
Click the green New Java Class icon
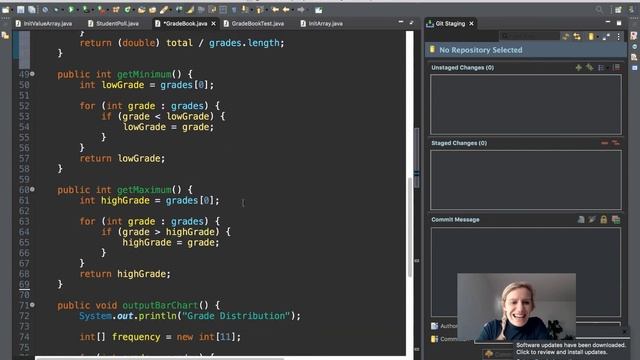click(x=127, y=10)
